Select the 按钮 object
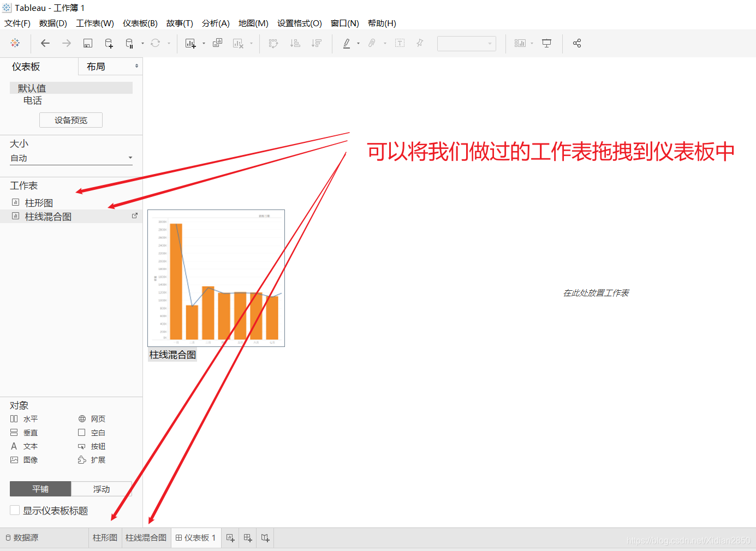This screenshot has width=756, height=551. [92, 446]
